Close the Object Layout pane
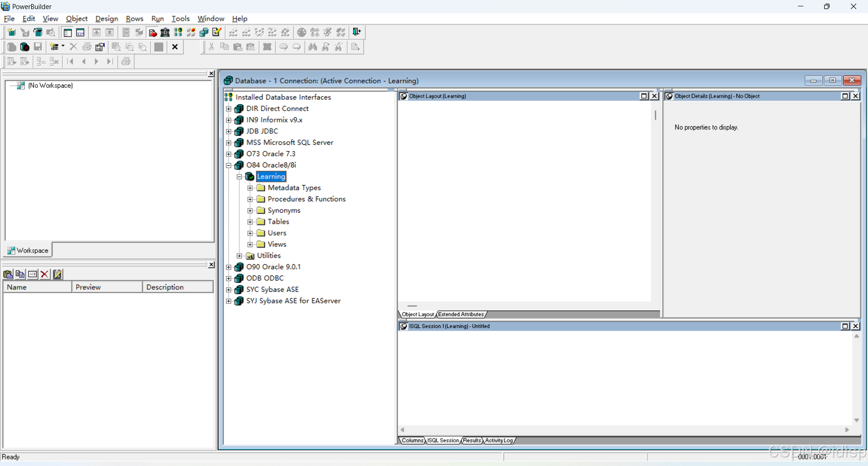Image resolution: width=868 pixels, height=466 pixels. pos(654,96)
